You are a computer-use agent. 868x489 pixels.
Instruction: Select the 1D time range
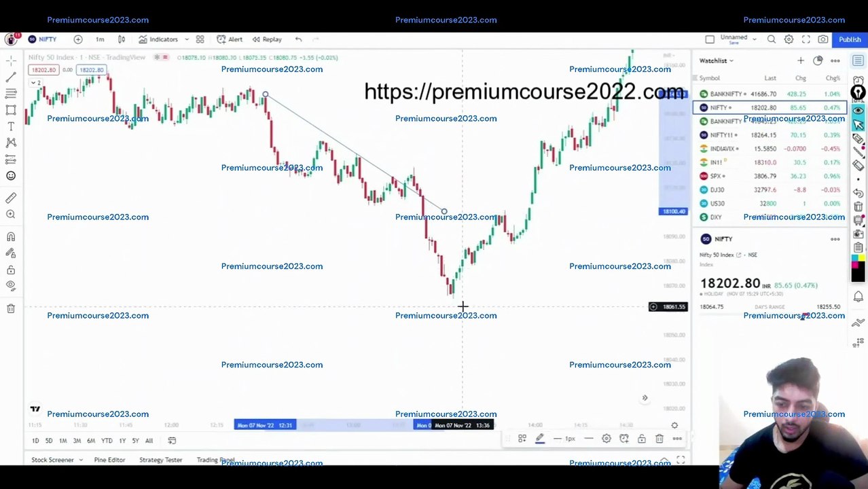35,441
